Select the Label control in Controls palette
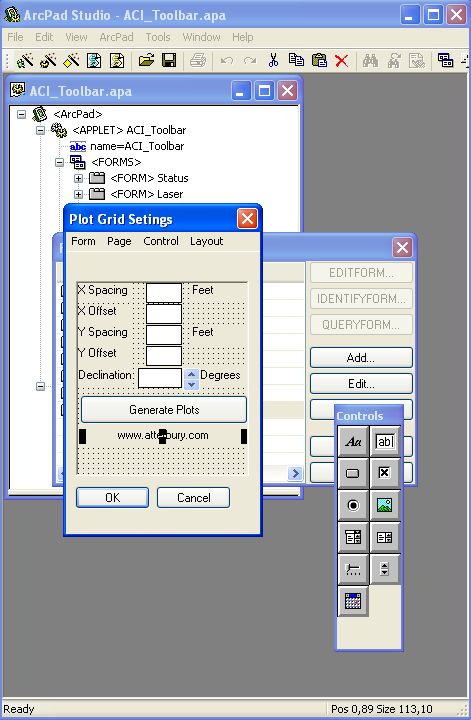The height and width of the screenshot is (720, 471). [x=353, y=441]
